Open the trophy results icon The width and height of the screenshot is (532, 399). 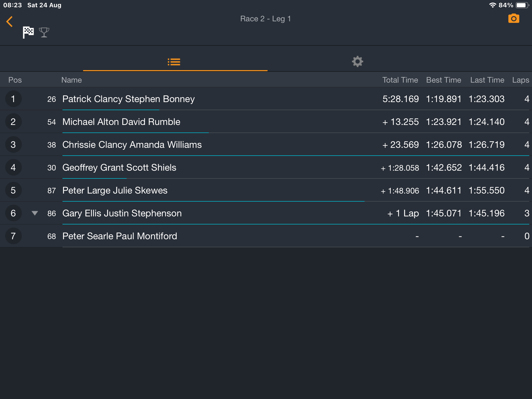(44, 32)
